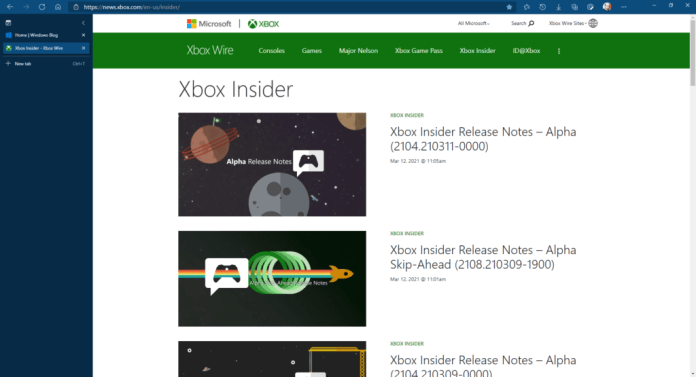This screenshot has height=377, width=696.
Task: Expand more navigation items via vertical dots
Action: click(x=559, y=51)
